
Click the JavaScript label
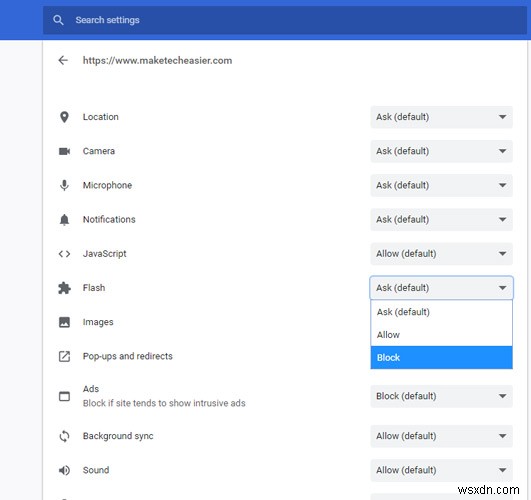pyautogui.click(x=104, y=254)
